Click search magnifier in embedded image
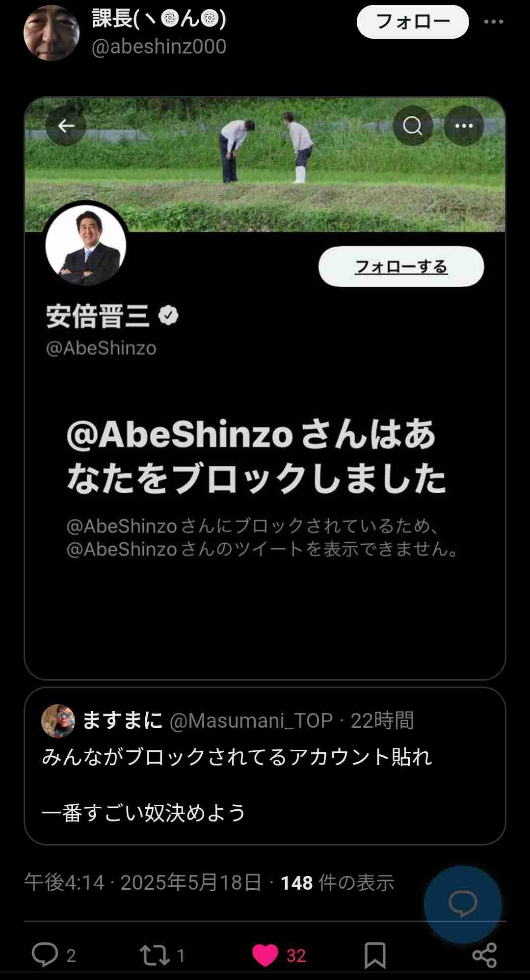The height and width of the screenshot is (980, 530). pos(413,126)
